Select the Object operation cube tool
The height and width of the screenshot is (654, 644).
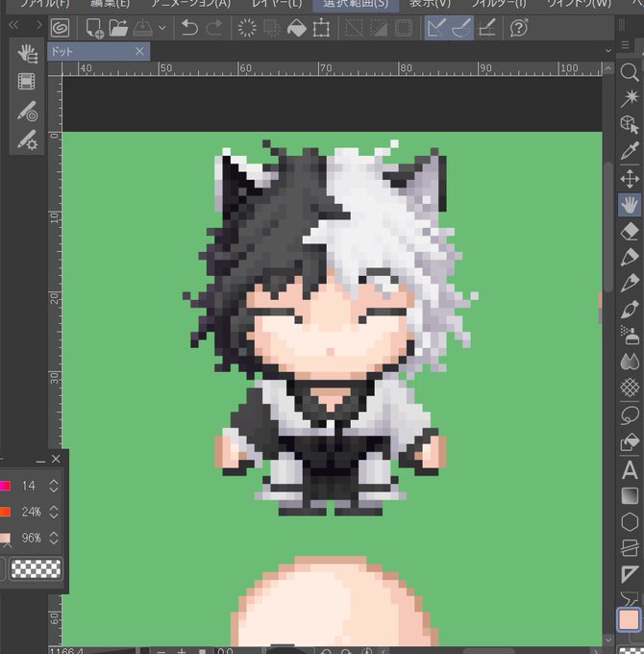630,124
